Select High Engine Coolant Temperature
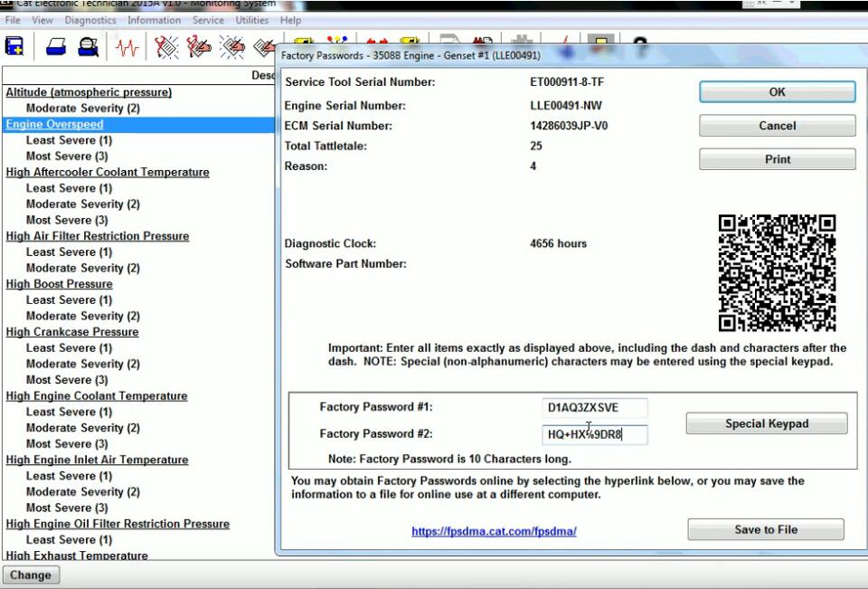 pos(97,396)
